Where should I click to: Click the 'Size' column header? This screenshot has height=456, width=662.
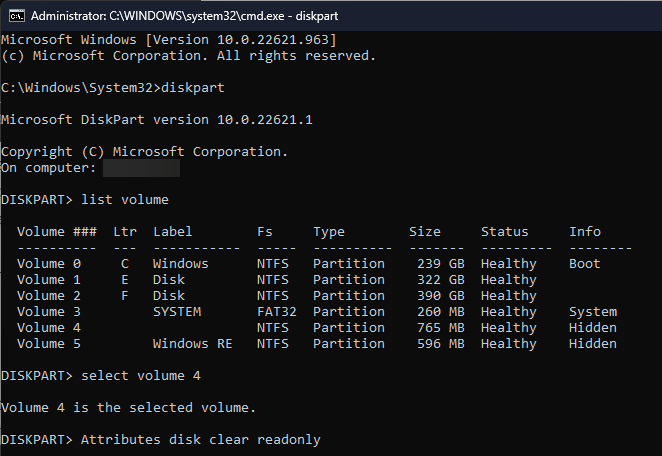pos(424,231)
